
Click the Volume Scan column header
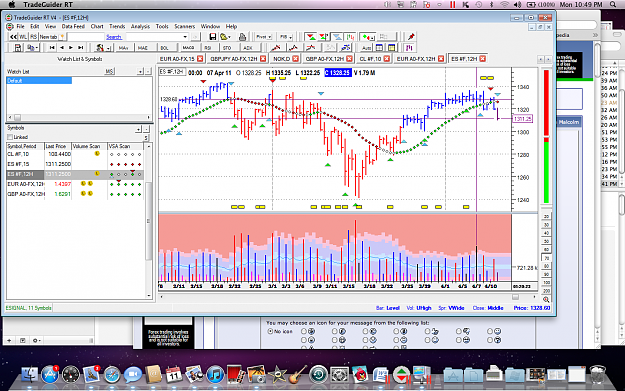pos(89,146)
